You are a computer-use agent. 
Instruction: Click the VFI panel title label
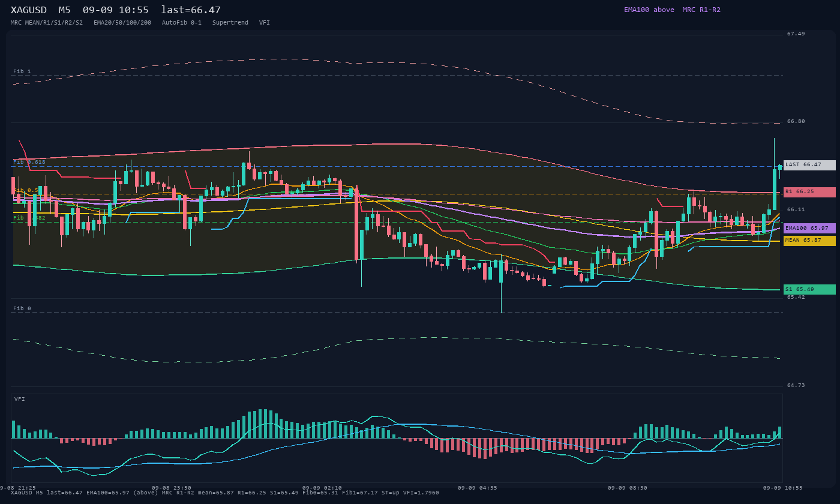click(20, 399)
